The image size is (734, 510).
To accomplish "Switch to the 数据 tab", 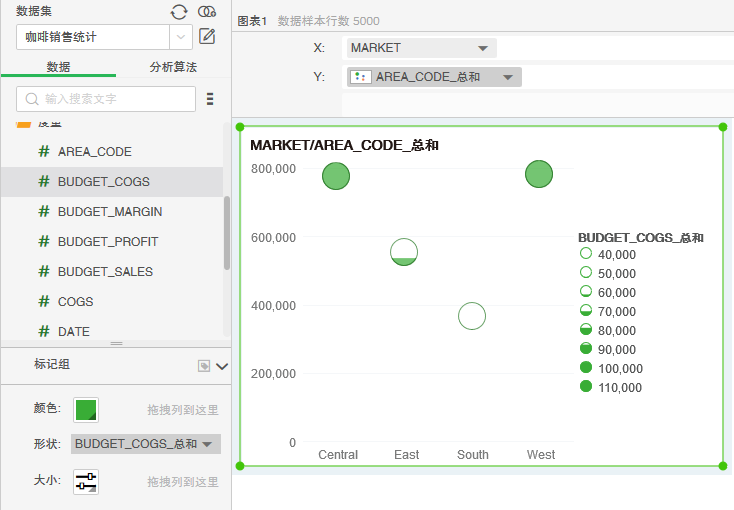I will (x=58, y=67).
